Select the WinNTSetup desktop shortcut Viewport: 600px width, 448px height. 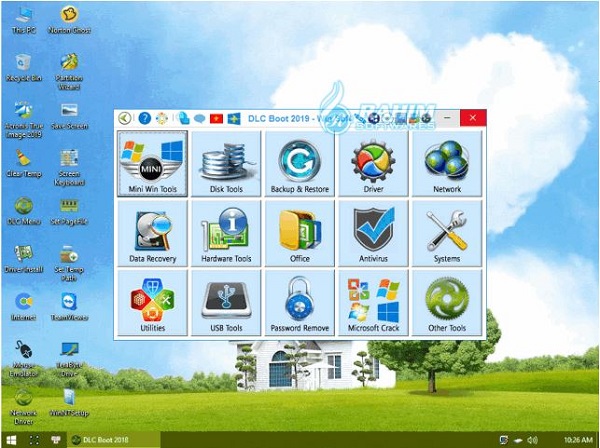pyautogui.click(x=69, y=403)
